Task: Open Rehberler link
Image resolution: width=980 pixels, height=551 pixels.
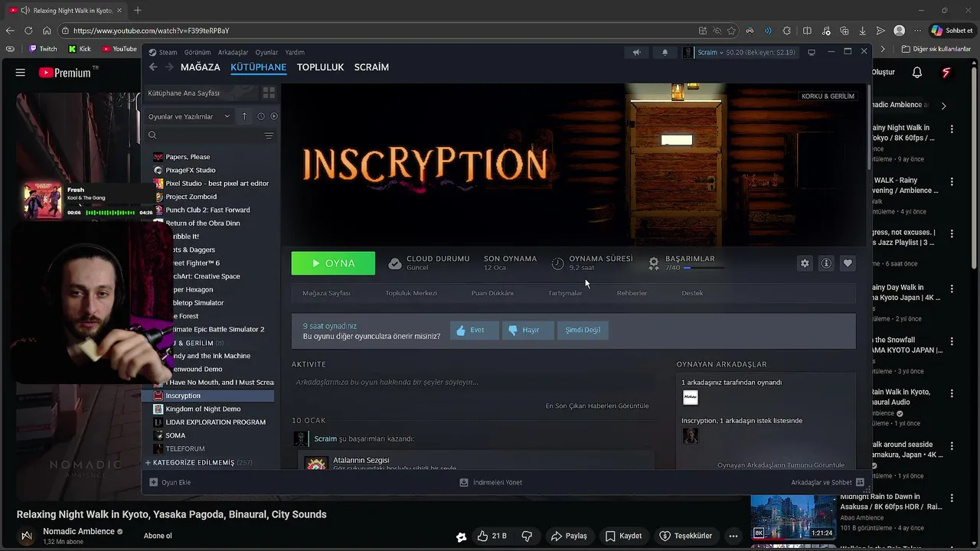Action: 632,293
